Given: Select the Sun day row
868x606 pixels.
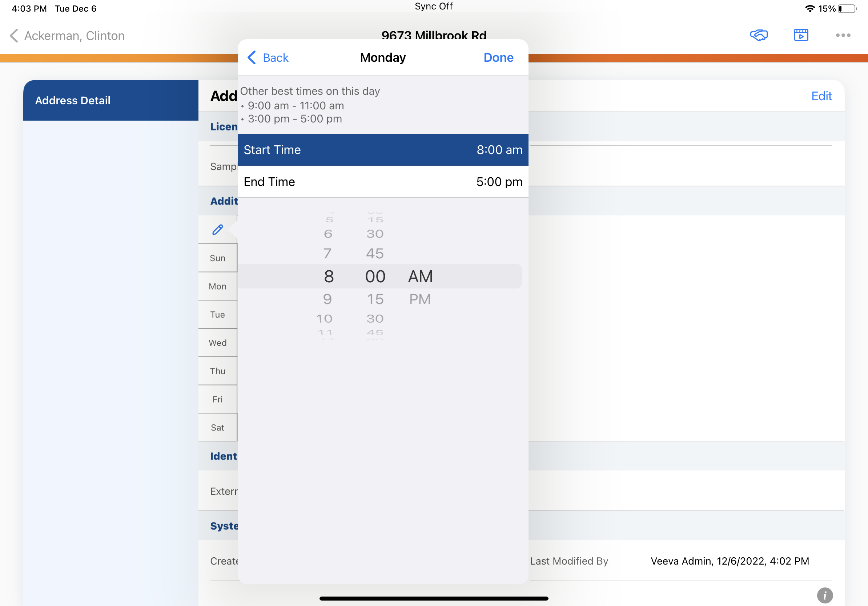Looking at the screenshot, I should pyautogui.click(x=217, y=258).
